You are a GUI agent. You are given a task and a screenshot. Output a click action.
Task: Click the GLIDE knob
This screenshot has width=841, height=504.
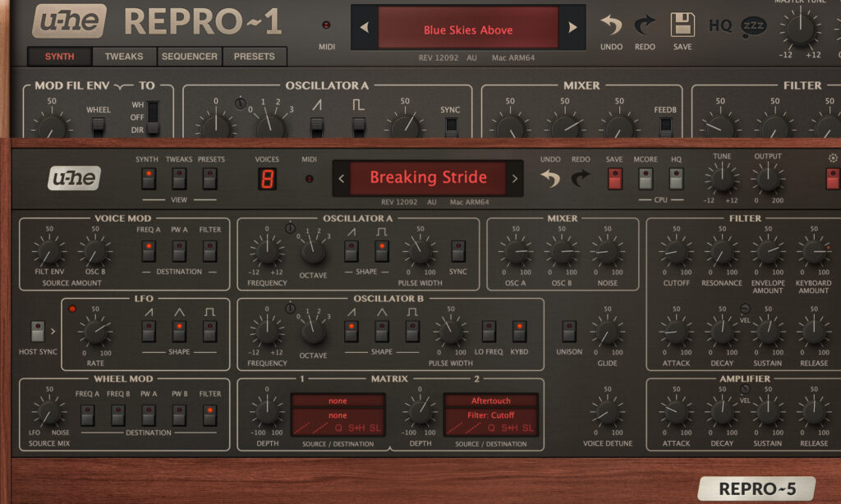click(x=607, y=332)
